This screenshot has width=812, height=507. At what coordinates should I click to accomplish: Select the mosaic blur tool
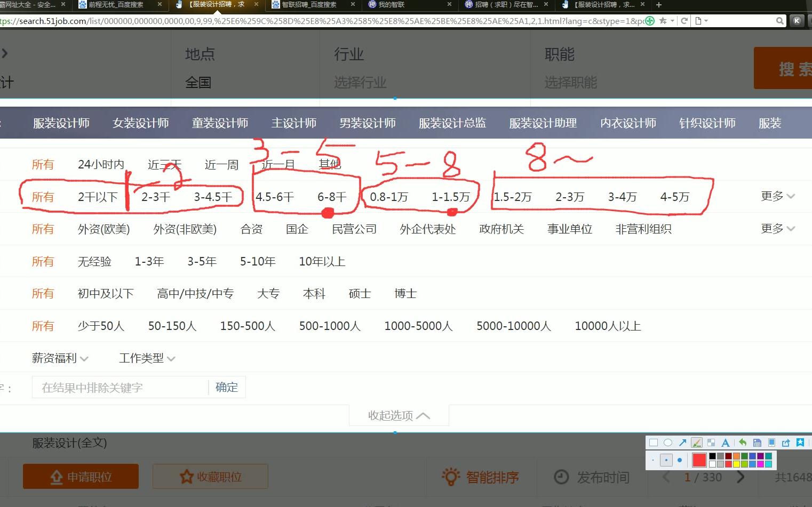(711, 442)
